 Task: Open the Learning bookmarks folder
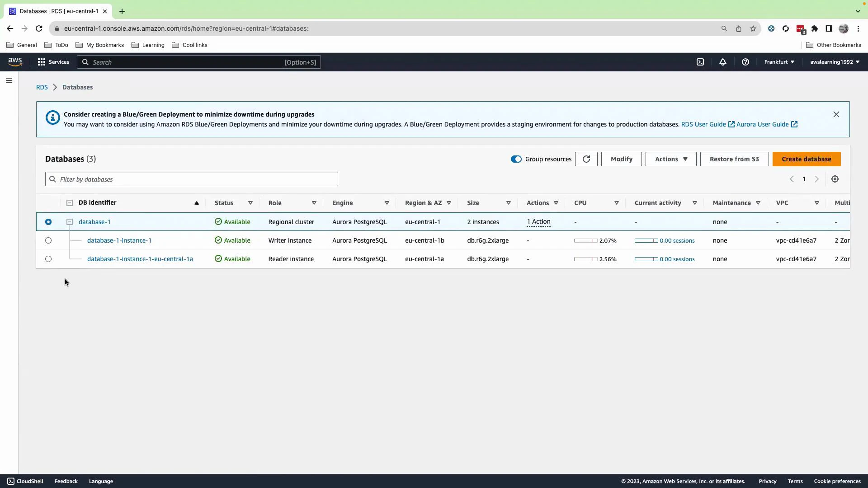(x=148, y=45)
